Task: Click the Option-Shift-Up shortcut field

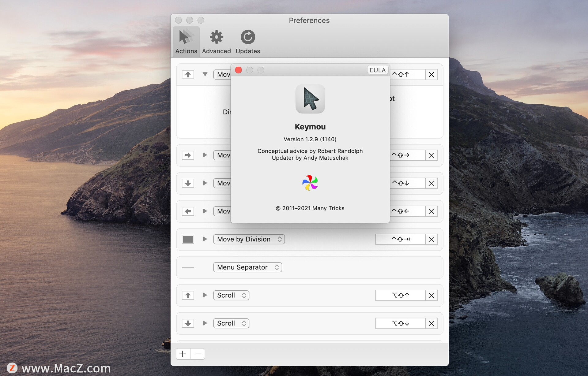Action: point(400,295)
